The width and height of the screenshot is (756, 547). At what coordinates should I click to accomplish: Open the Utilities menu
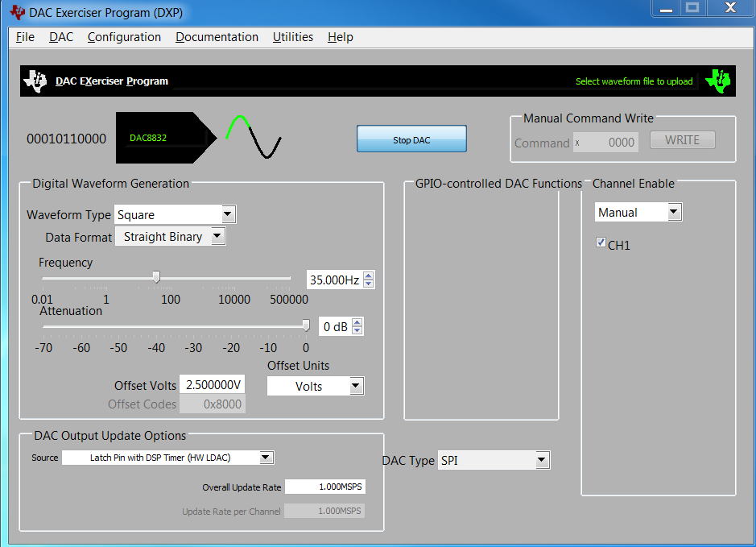point(293,37)
